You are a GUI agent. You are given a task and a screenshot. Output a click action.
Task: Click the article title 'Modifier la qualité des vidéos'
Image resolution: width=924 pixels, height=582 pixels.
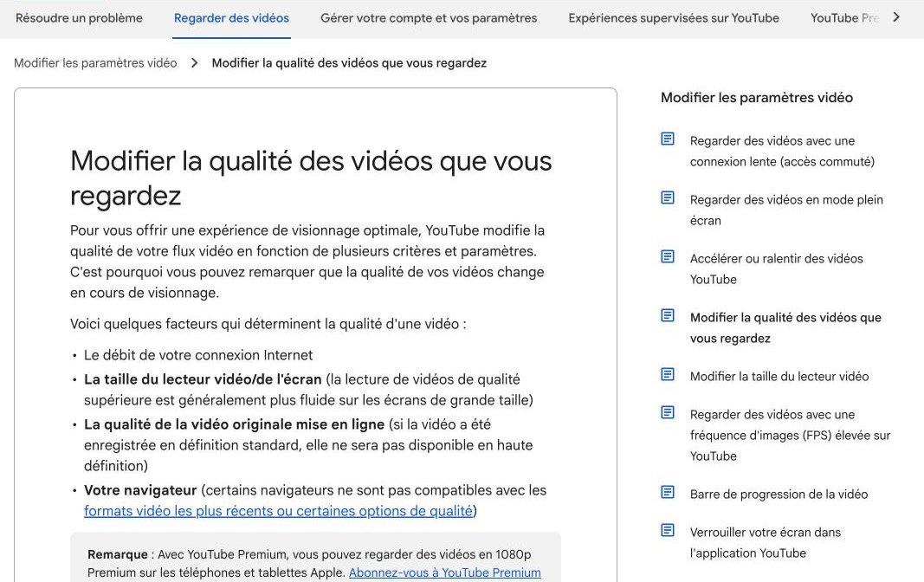[x=311, y=178]
